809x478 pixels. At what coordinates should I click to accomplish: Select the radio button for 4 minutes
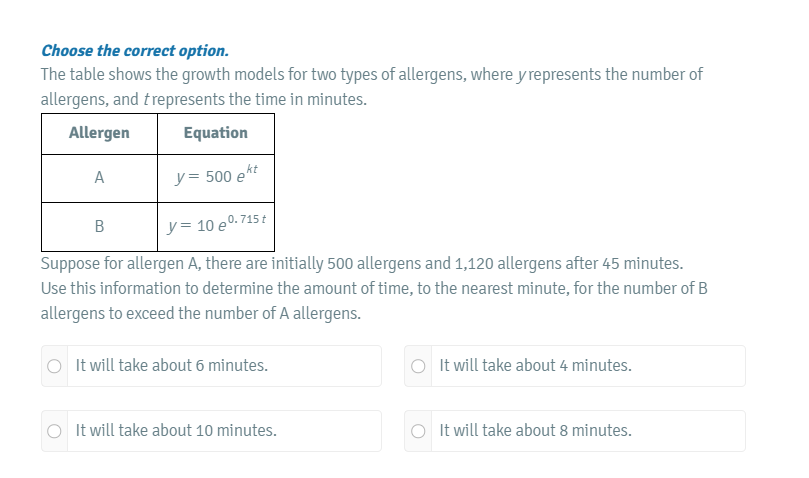[x=418, y=366]
